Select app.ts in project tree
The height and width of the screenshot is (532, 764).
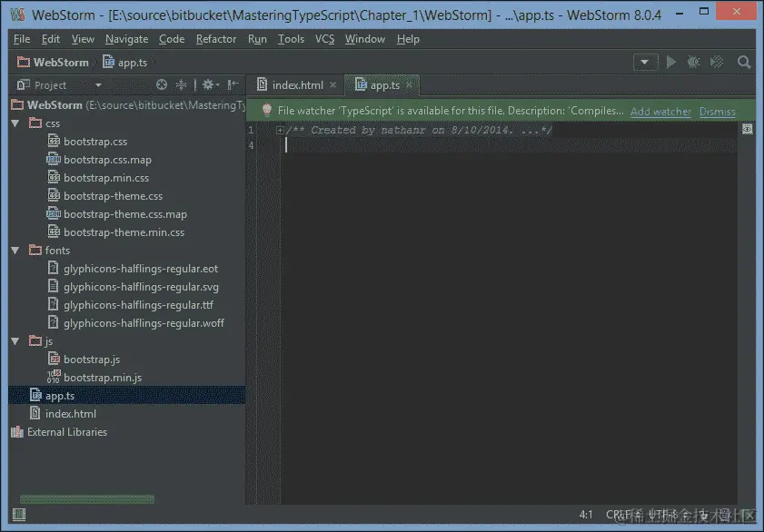[127, 396]
